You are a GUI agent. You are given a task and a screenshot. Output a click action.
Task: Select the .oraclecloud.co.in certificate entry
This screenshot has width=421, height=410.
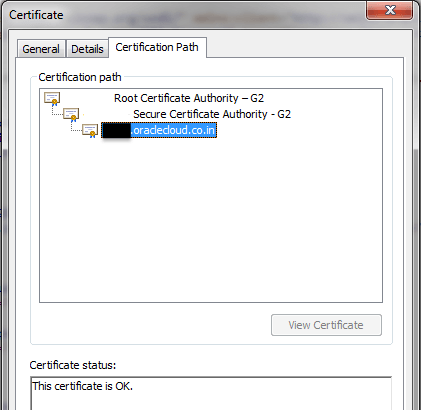[159, 130]
